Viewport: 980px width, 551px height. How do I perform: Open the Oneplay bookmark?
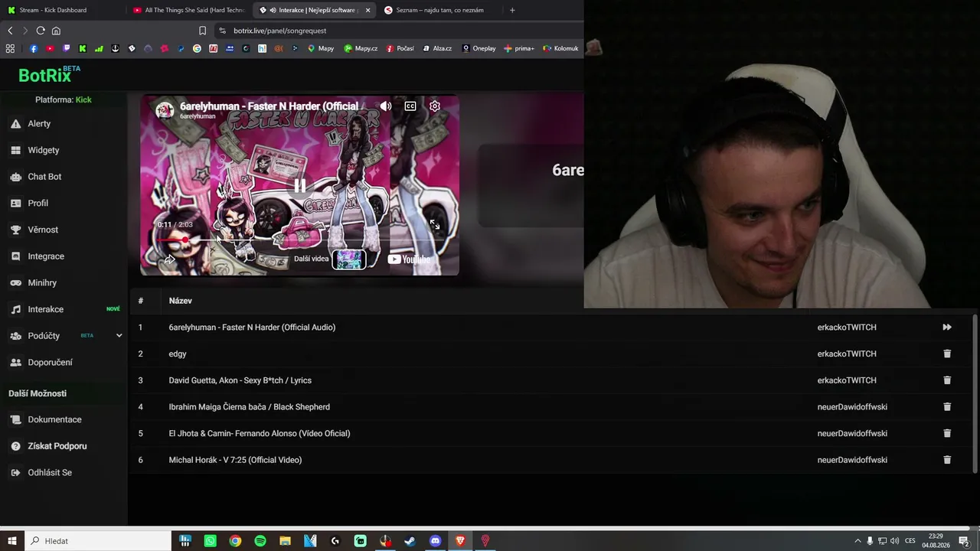pyautogui.click(x=479, y=48)
